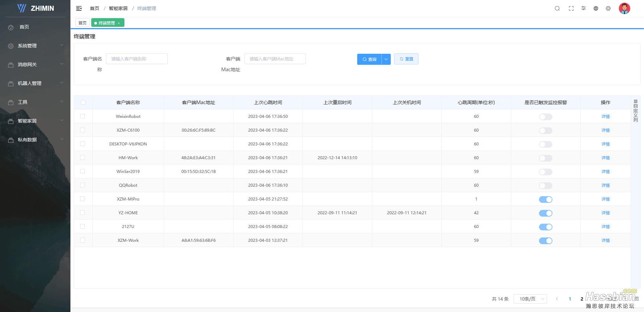Close the 终端管理 tab with its x icon
644x312 pixels.
click(x=119, y=23)
